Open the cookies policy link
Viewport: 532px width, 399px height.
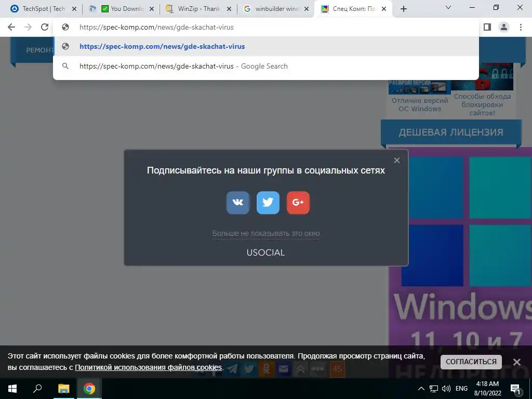(148, 367)
